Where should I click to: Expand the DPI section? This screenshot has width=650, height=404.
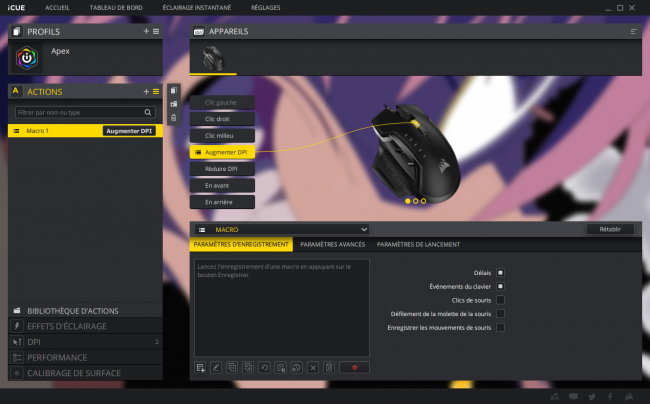click(x=85, y=342)
